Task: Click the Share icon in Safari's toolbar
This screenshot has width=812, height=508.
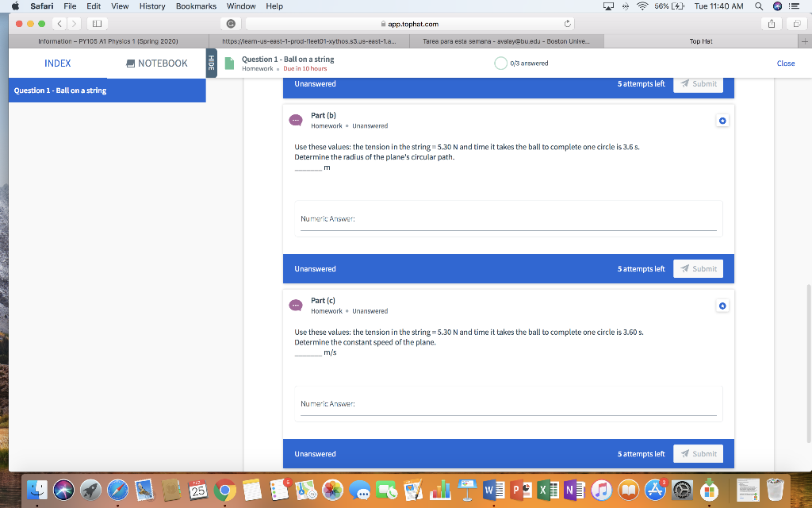Action: tap(770, 24)
